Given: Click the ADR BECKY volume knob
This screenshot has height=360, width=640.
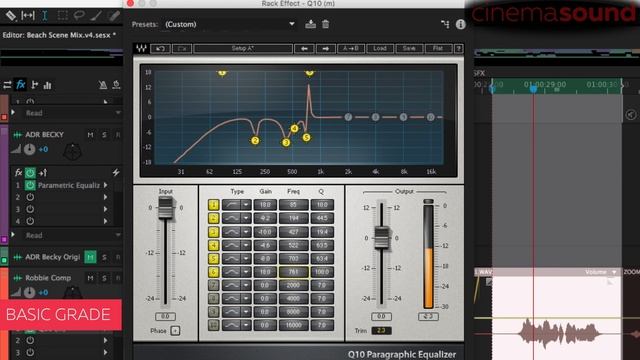Looking at the screenshot, I should pos(29,149).
